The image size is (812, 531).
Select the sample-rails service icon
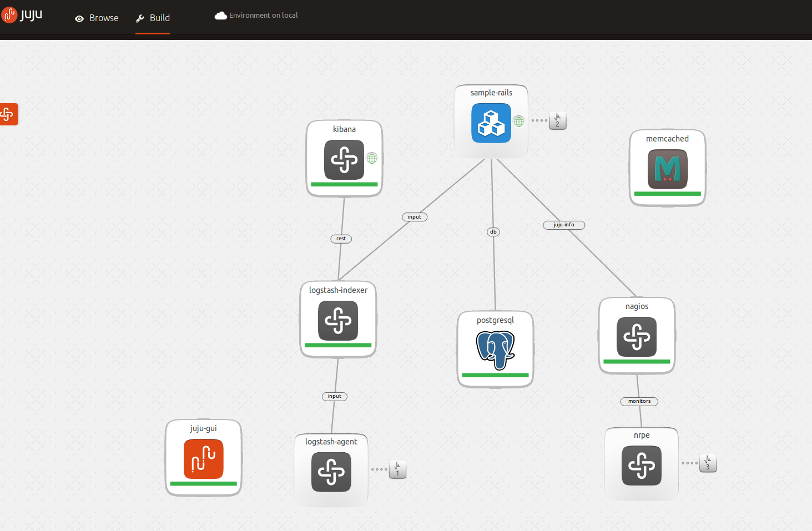(x=491, y=123)
